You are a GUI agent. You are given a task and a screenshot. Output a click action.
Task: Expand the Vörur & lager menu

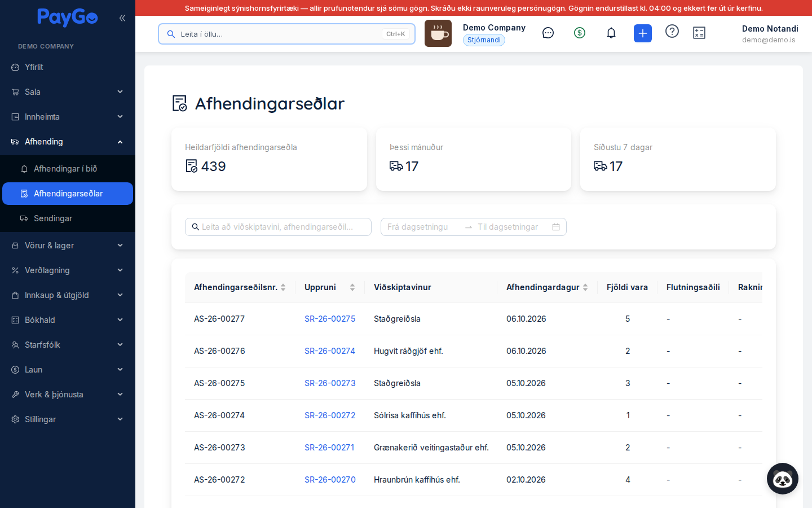[68, 246]
